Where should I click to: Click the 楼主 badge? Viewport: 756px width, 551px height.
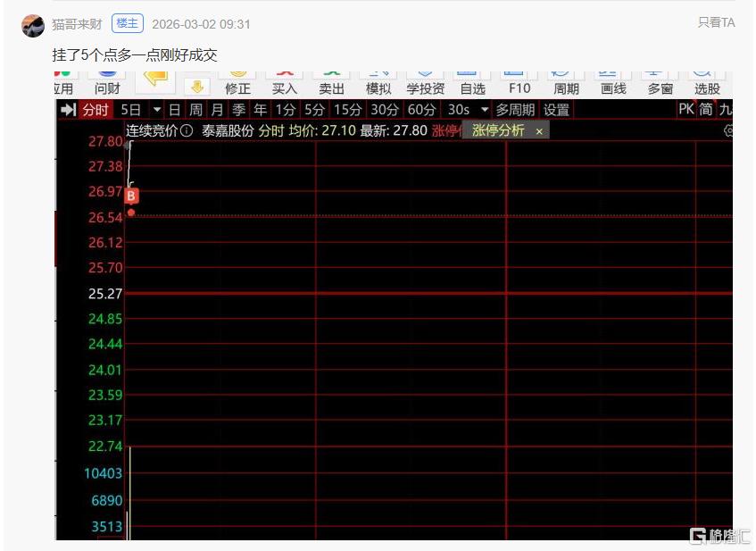(128, 23)
